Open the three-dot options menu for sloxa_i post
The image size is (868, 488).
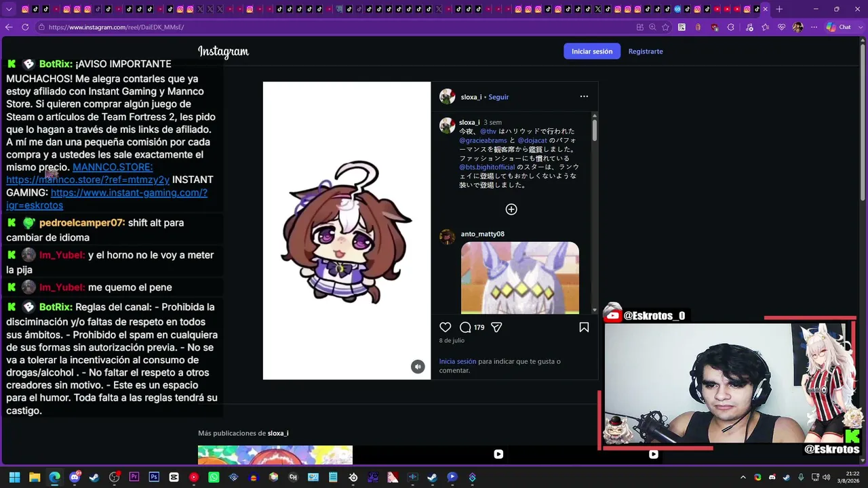coord(584,96)
